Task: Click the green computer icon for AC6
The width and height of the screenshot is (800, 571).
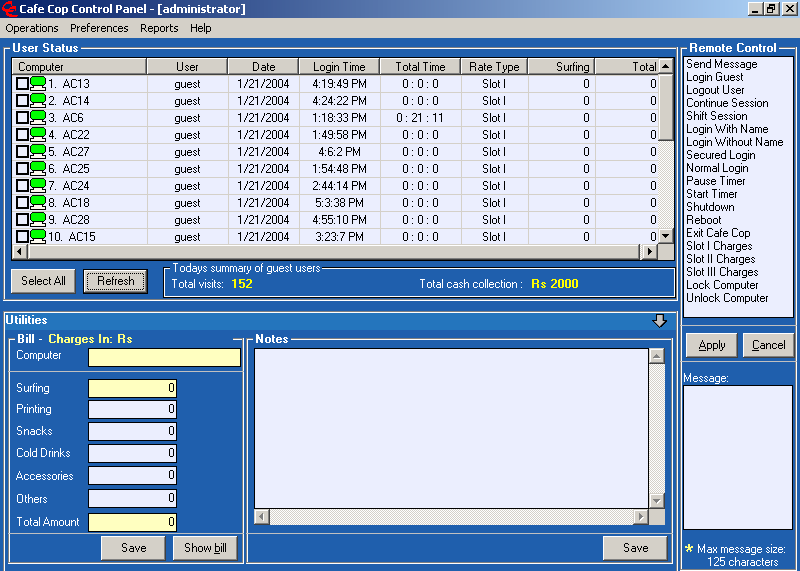Action: pos(38,118)
